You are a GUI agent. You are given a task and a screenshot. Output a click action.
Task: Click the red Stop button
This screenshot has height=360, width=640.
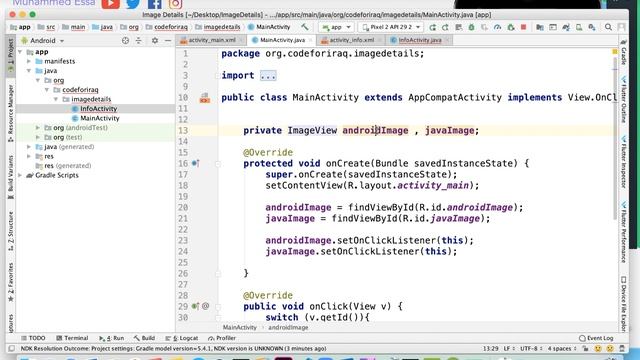523,27
